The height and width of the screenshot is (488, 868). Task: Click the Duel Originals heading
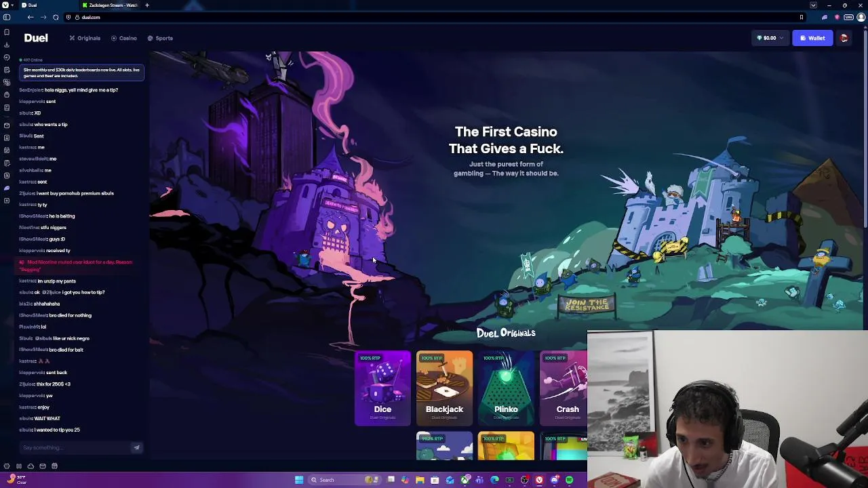tap(506, 333)
